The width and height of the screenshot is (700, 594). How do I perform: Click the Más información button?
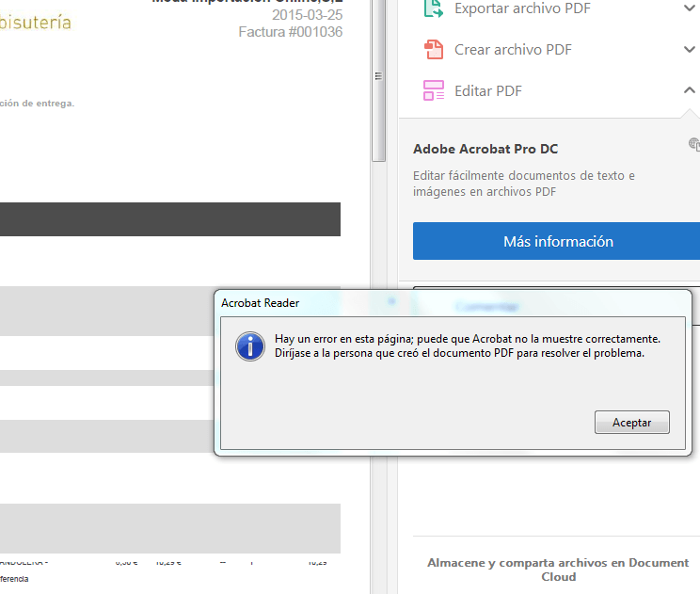pyautogui.click(x=558, y=241)
